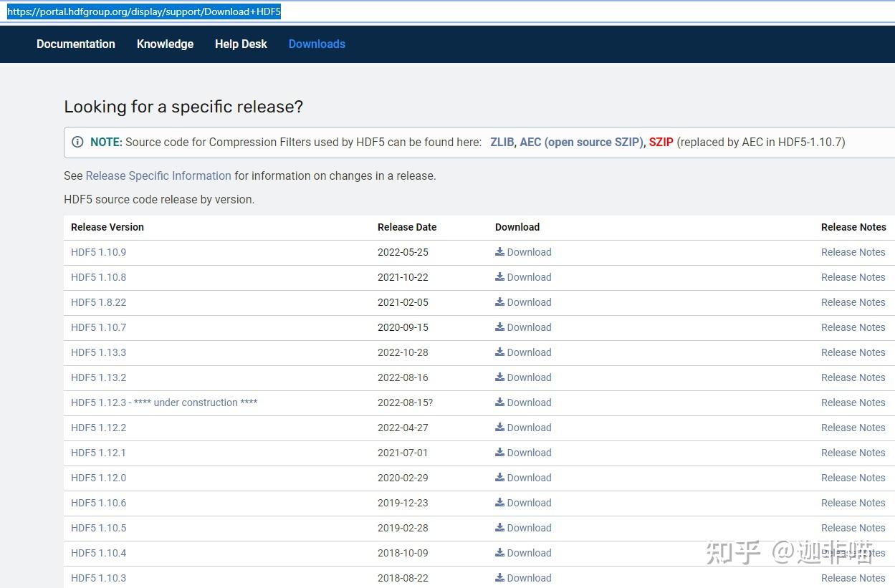895x588 pixels.
Task: Click download icon for HDF5 1.10.8
Action: (499, 277)
